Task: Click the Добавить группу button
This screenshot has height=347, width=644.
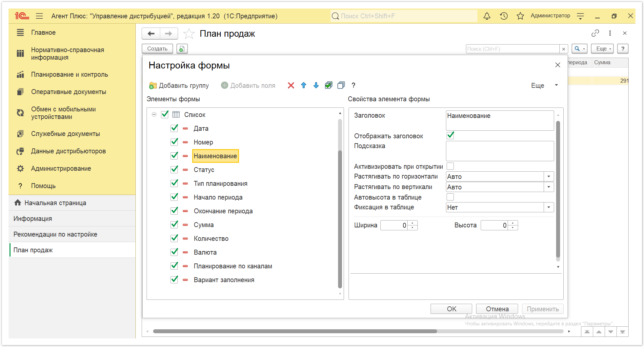Action: click(179, 86)
